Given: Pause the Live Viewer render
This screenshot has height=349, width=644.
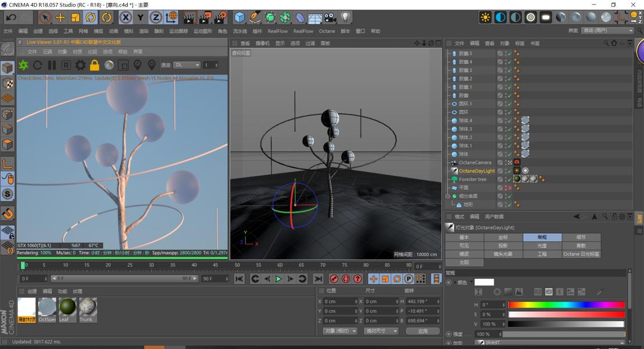Looking at the screenshot, I should pos(52,65).
